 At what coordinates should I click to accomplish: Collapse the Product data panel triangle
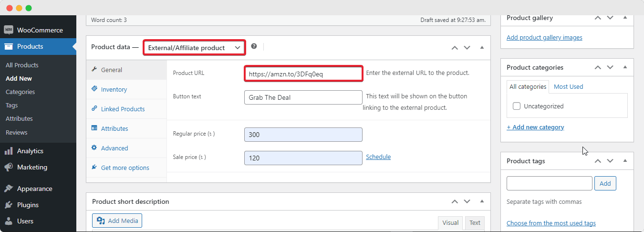coord(482,48)
